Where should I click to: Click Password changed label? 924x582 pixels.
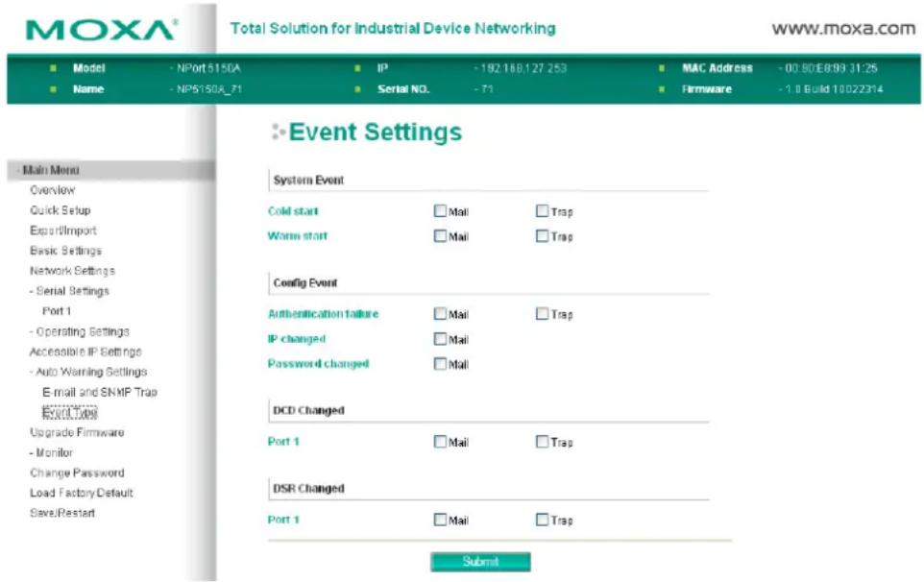[318, 363]
